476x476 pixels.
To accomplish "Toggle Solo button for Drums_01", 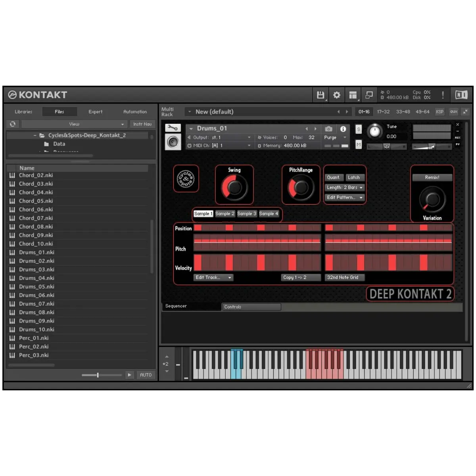I will 359,129.
